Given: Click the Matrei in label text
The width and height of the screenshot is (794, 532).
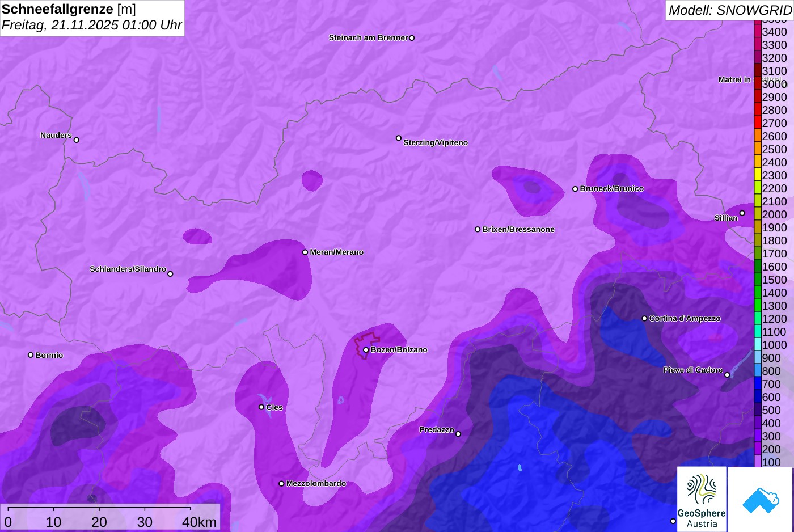Looking at the screenshot, I should (734, 79).
